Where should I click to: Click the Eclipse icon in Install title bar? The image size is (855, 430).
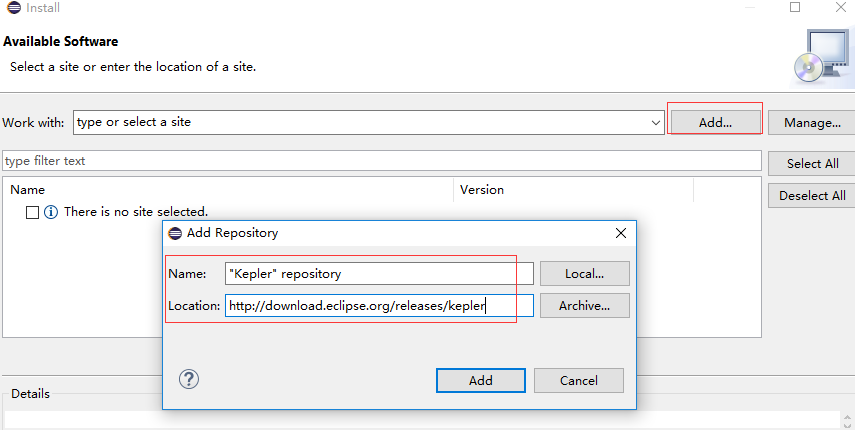[x=14, y=8]
